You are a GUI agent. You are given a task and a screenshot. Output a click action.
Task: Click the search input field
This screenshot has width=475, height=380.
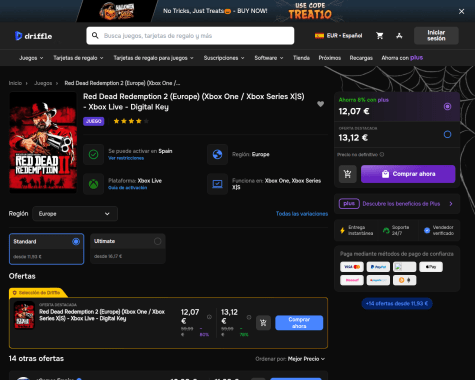(190, 36)
